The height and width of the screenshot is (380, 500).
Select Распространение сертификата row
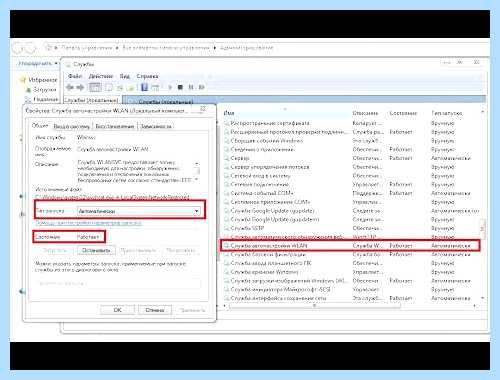351,123
